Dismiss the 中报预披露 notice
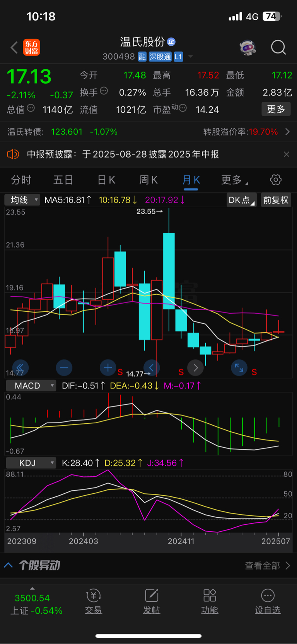This screenshot has height=644, width=297. click(x=287, y=154)
